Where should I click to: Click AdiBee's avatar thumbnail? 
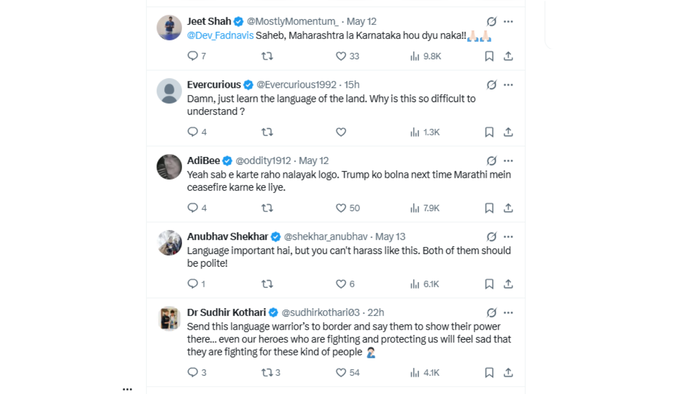[x=169, y=167]
